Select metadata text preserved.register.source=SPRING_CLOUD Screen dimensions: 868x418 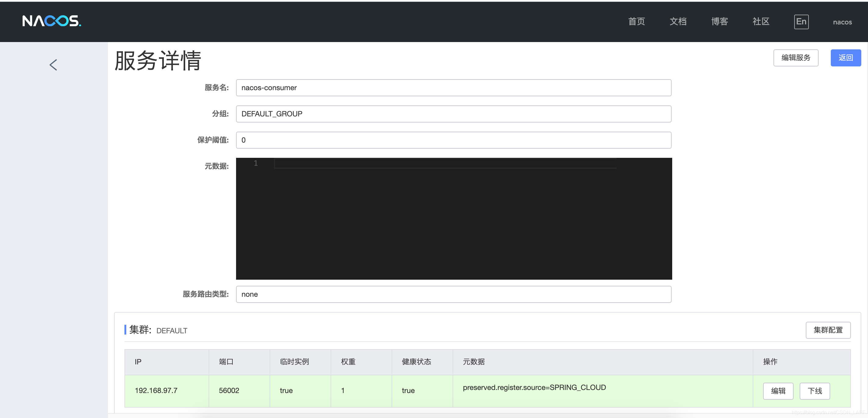[x=534, y=388]
